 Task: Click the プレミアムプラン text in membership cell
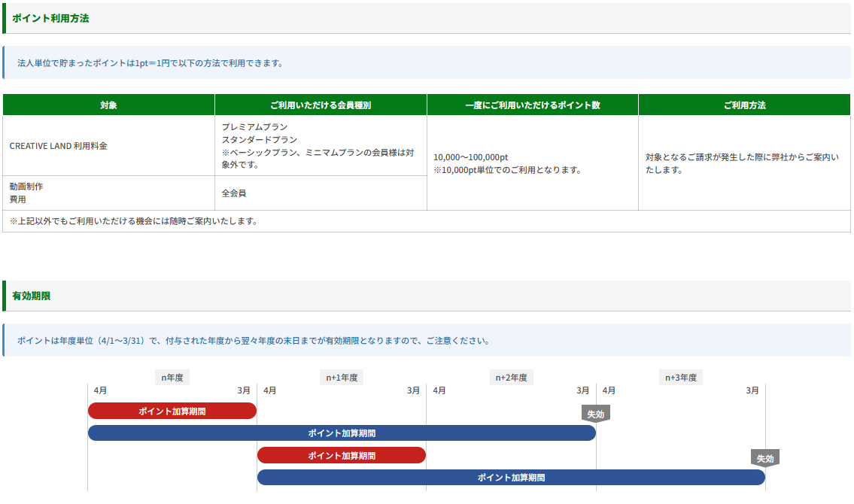pyautogui.click(x=254, y=127)
